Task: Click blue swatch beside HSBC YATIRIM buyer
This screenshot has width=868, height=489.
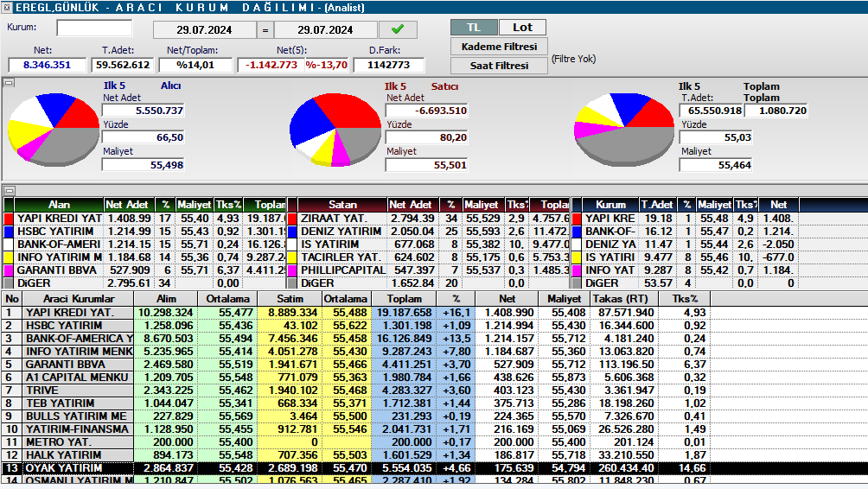Action: pyautogui.click(x=9, y=232)
